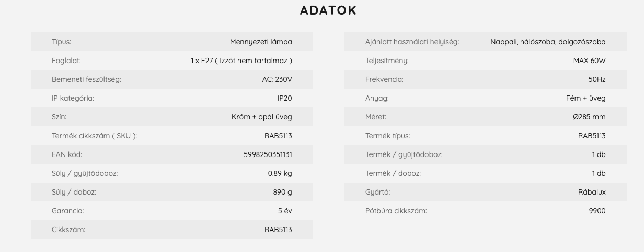This screenshot has width=644, height=252.
Task: Click the ADATOK section heading
Action: tap(328, 10)
